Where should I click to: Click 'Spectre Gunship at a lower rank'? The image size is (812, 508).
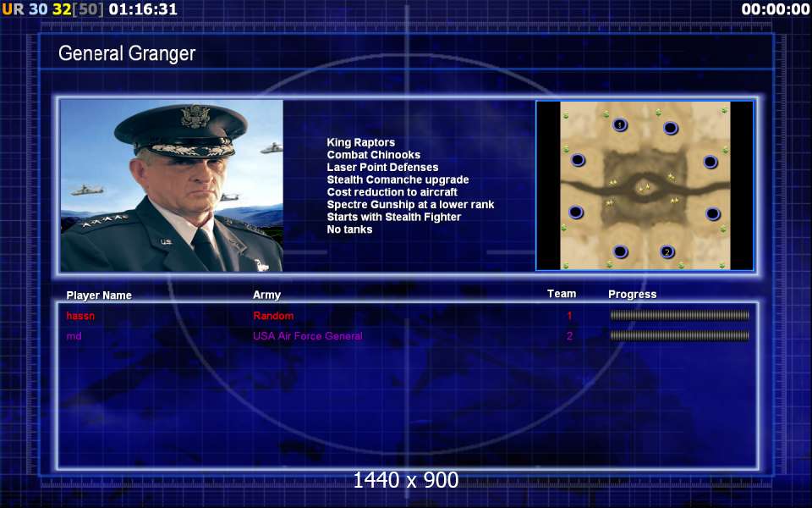[x=411, y=205]
